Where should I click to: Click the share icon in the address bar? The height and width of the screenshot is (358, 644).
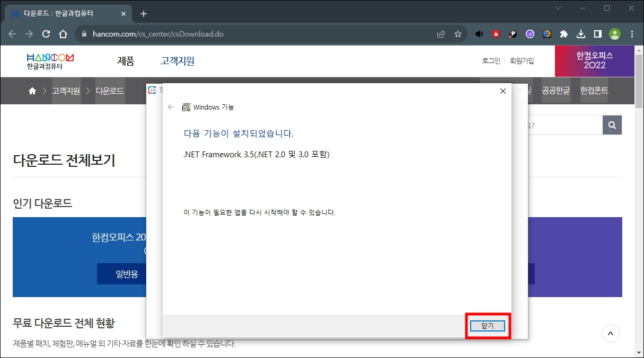(x=440, y=34)
